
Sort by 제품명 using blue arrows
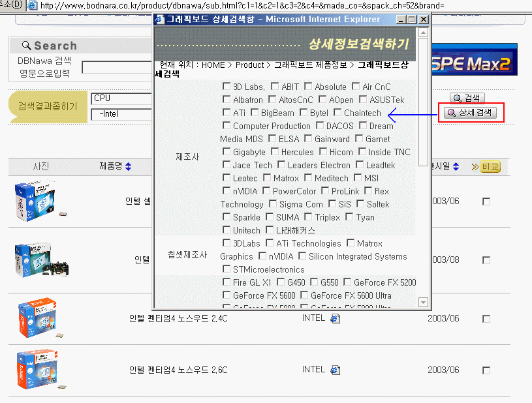click(x=128, y=166)
